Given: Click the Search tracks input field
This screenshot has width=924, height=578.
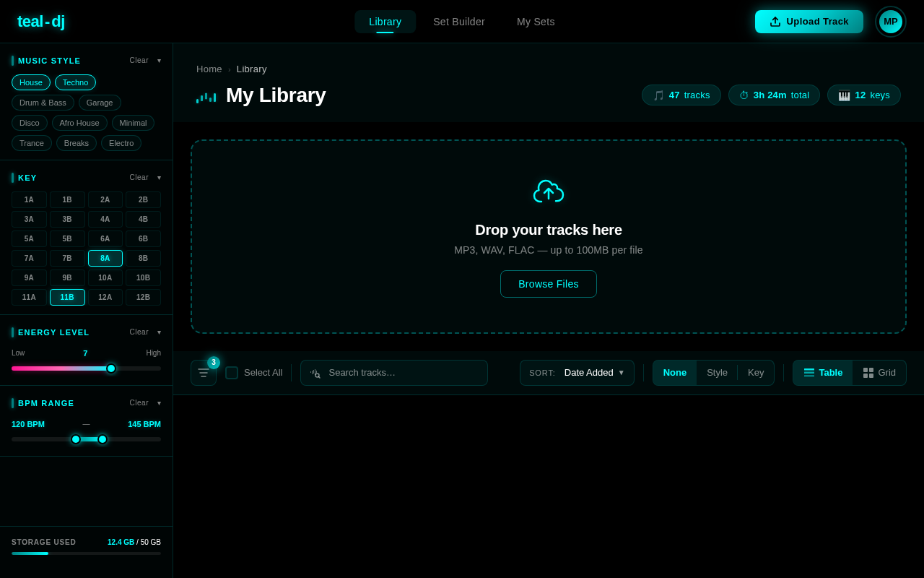Looking at the screenshot, I should [394, 373].
